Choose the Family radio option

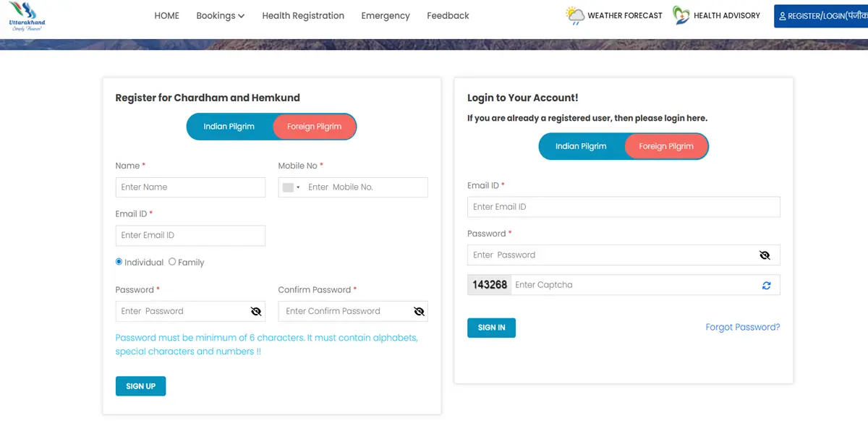(172, 262)
